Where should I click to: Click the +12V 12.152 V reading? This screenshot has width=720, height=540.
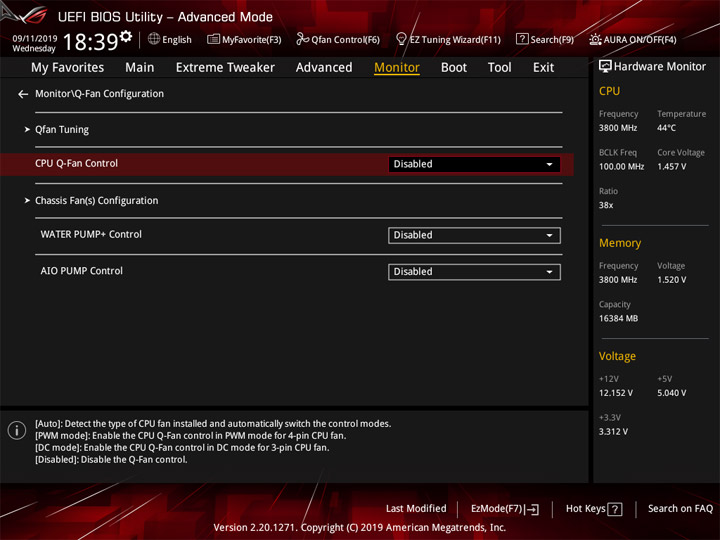pos(616,393)
